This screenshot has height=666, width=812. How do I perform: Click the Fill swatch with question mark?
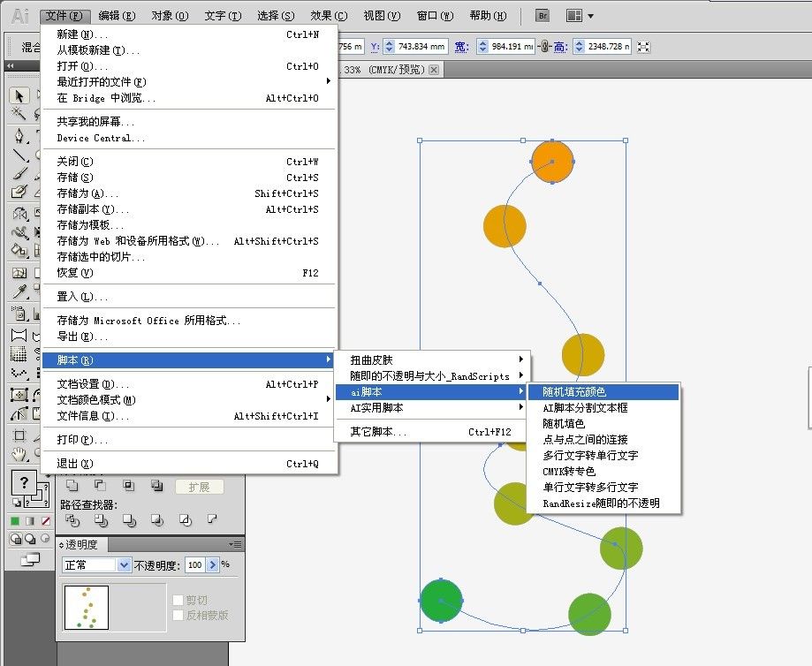(x=24, y=482)
